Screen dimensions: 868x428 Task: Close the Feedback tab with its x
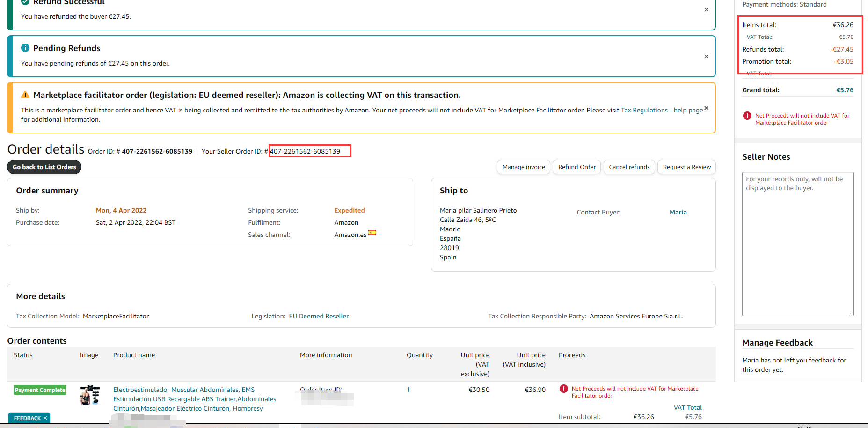(x=45, y=418)
